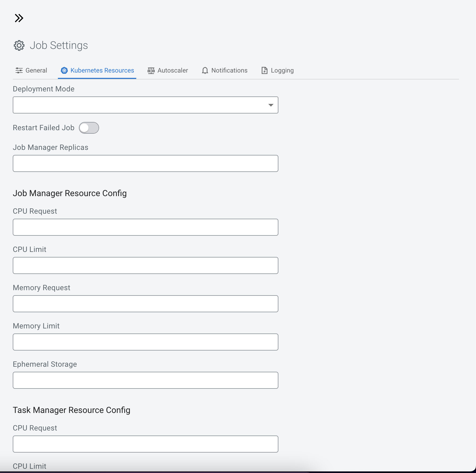This screenshot has height=473, width=476.
Task: Expand the sidebar with double chevron icon
Action: (x=19, y=18)
